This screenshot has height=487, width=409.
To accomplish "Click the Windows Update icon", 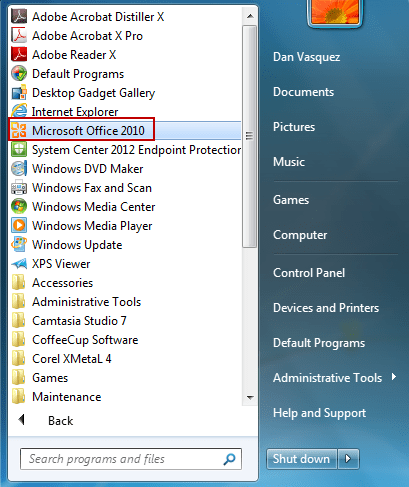I will click(x=19, y=244).
